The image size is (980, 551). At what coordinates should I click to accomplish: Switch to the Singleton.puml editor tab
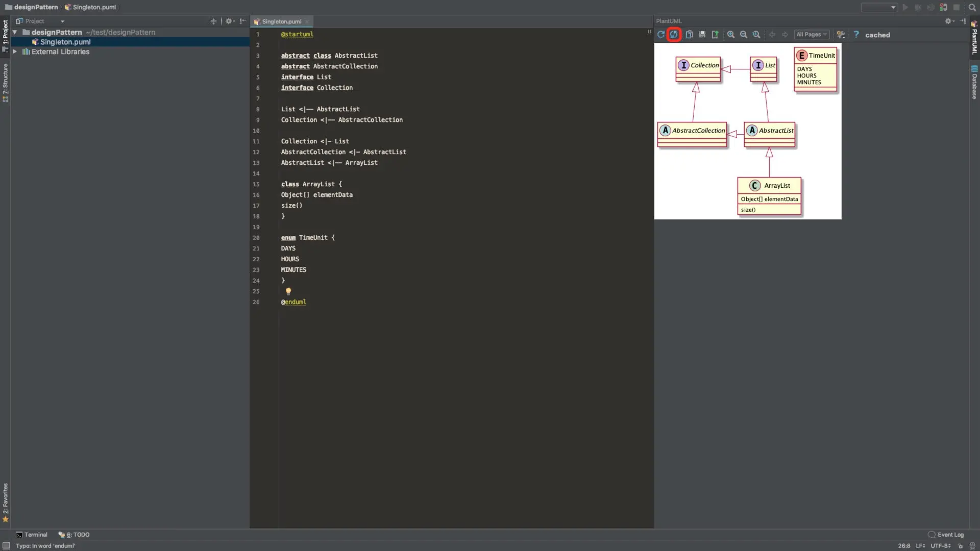[281, 21]
